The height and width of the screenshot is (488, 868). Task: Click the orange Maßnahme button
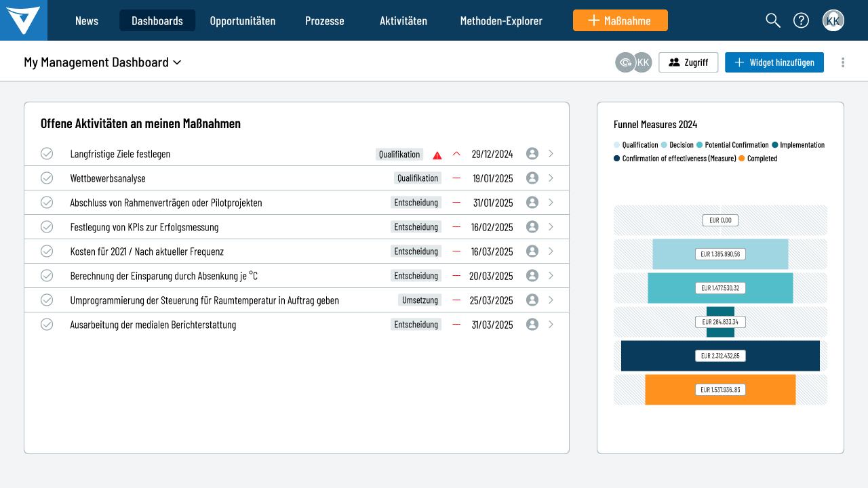(620, 20)
